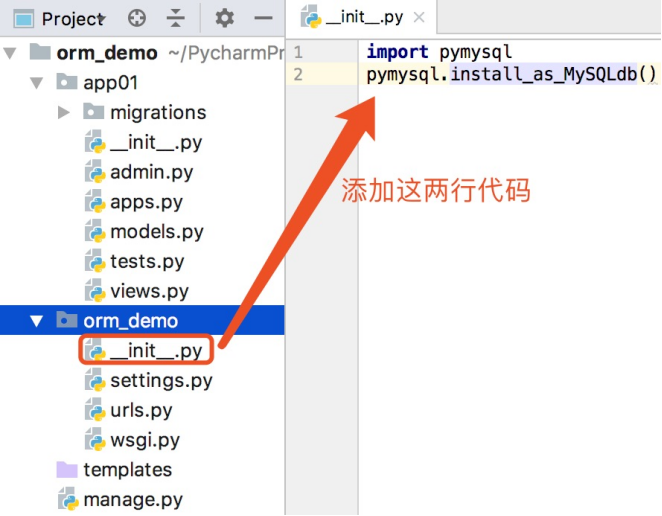
Task: Click the locate current file target icon
Action: (137, 19)
